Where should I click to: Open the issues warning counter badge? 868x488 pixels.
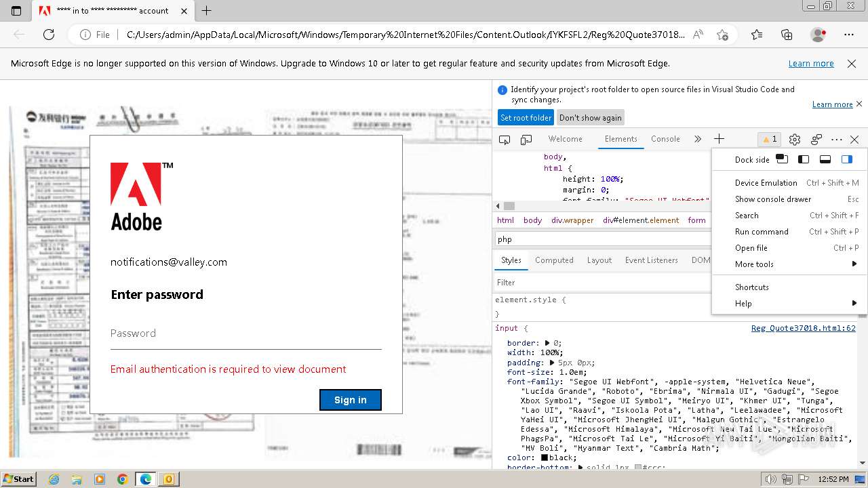[770, 139]
